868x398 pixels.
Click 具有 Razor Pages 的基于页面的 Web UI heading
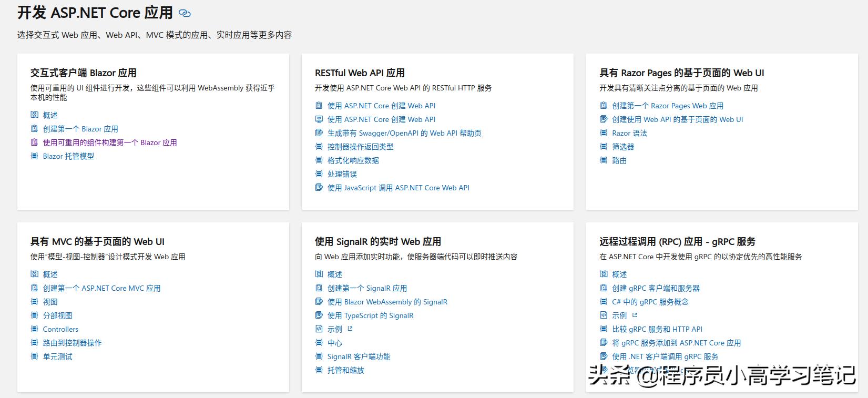click(x=682, y=73)
